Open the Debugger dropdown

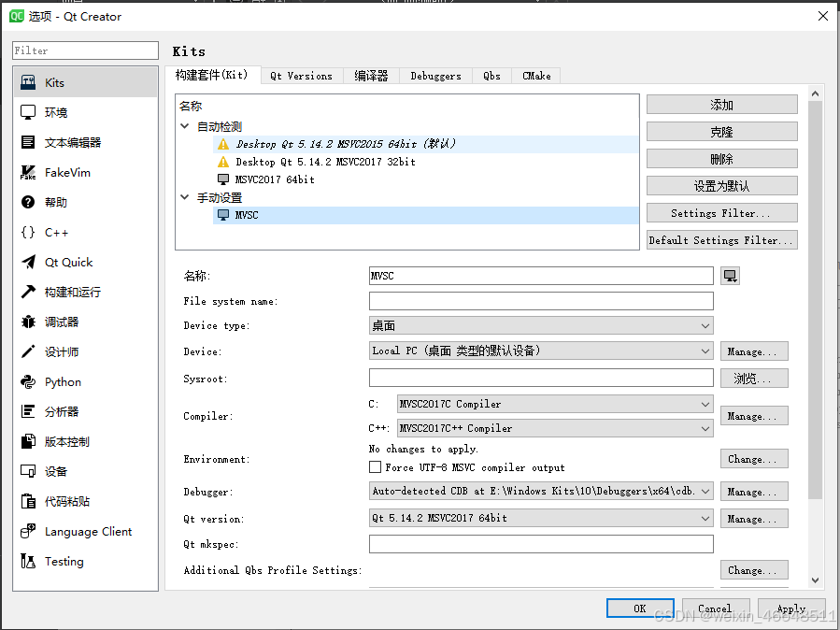[541, 491]
